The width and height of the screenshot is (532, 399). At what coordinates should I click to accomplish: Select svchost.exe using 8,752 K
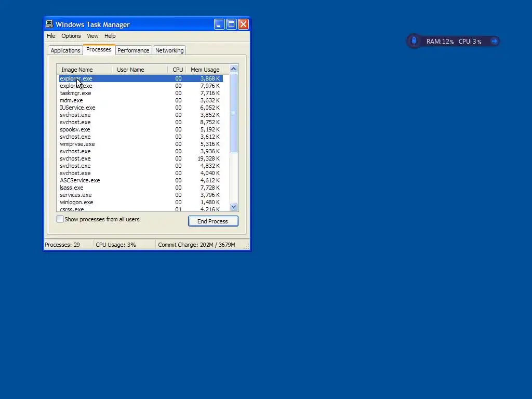tap(141, 122)
